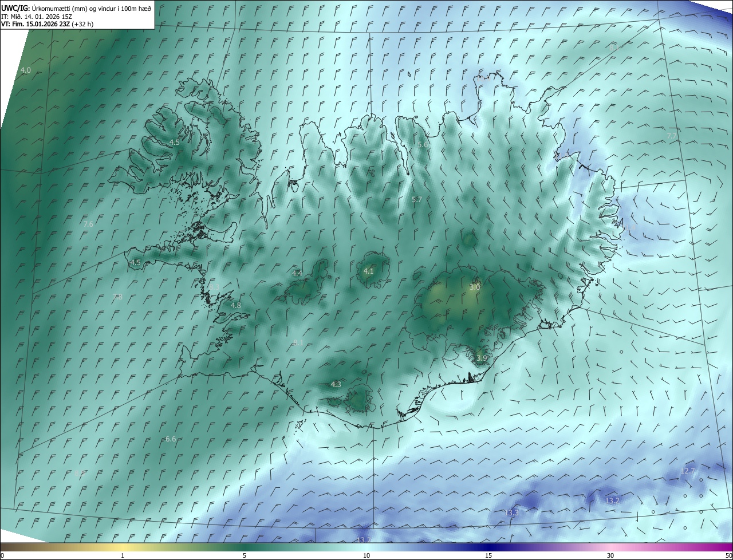
Task: Select the 3.9 value near Öræfajökull
Action: (482, 358)
